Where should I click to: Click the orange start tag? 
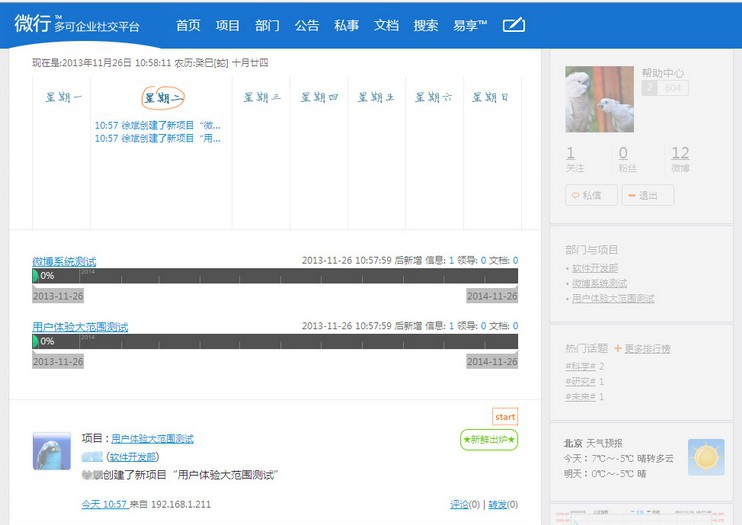505,417
